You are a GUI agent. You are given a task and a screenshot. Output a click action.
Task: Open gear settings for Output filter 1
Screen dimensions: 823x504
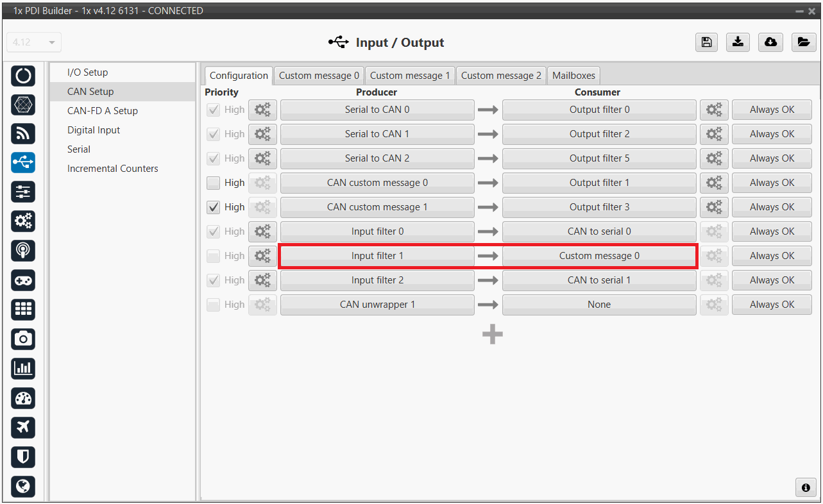714,183
